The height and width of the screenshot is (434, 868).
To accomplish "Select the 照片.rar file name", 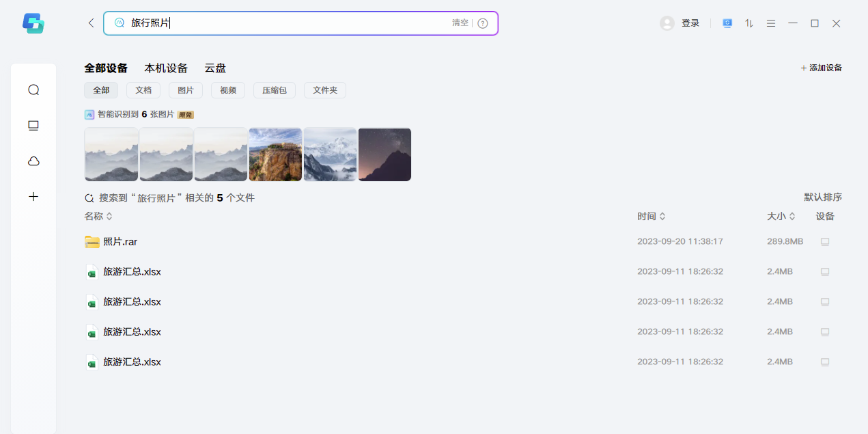I will pos(120,242).
